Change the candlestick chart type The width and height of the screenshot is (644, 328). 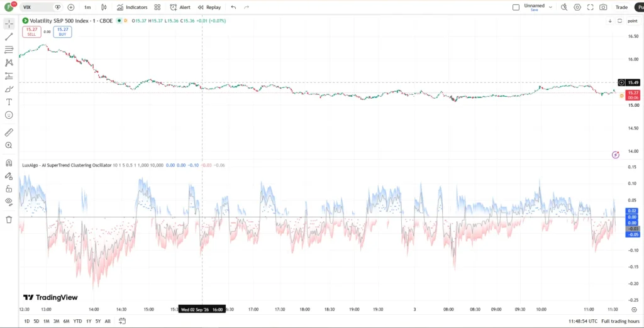point(104,7)
